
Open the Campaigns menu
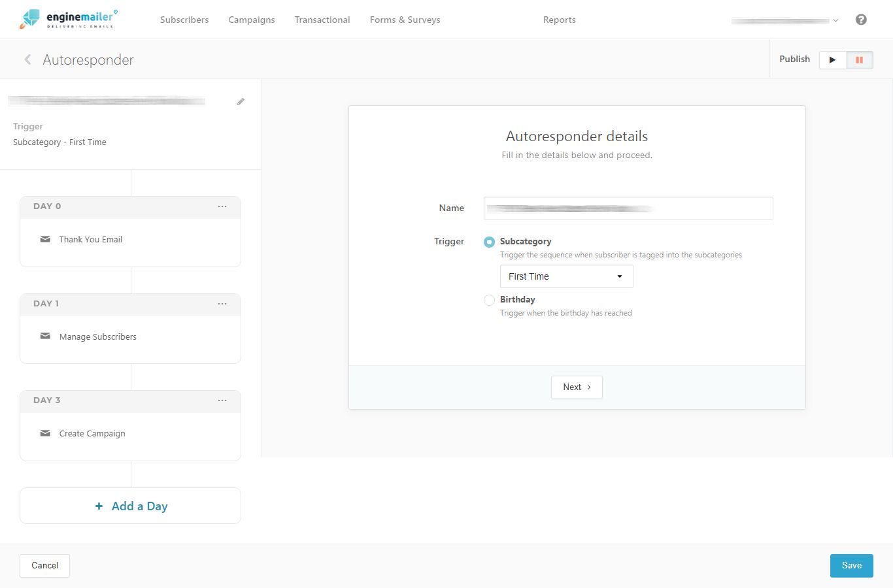click(251, 20)
